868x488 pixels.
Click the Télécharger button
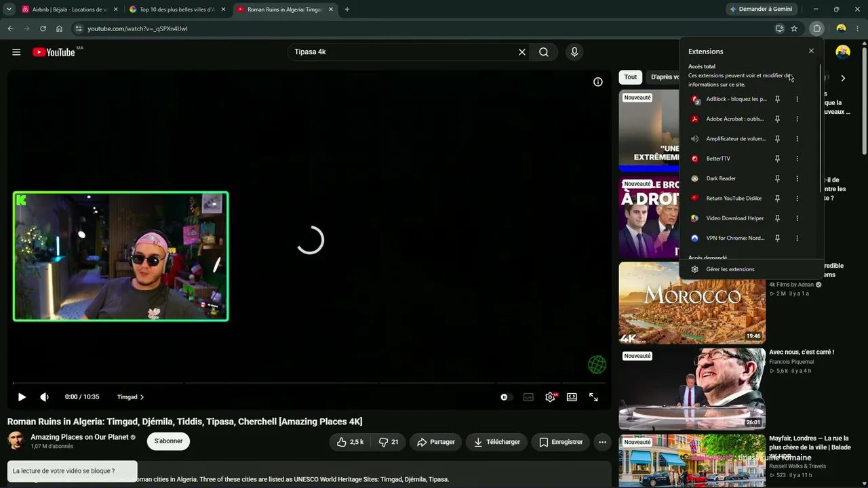(x=497, y=442)
